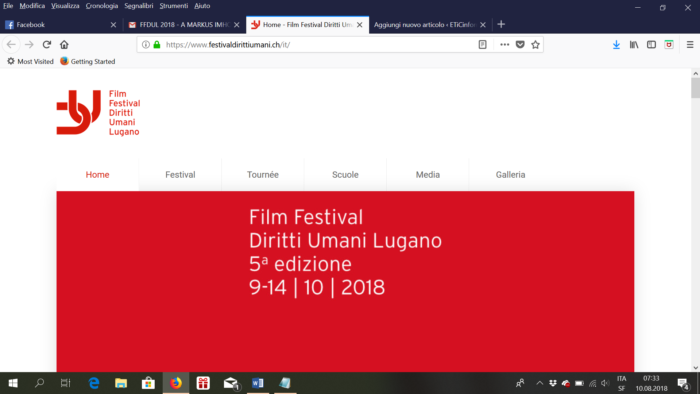This screenshot has width=700, height=394.
Task: Open the Action Center notifications
Action: click(x=683, y=383)
